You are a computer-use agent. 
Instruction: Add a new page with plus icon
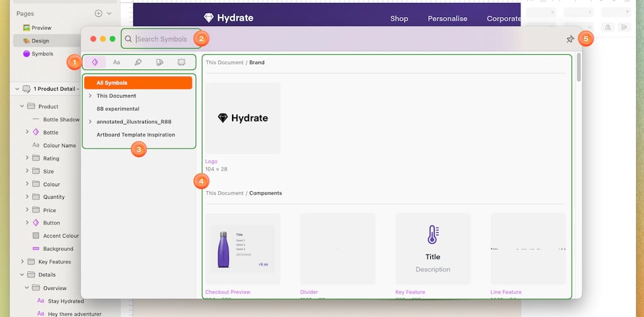pos(98,14)
